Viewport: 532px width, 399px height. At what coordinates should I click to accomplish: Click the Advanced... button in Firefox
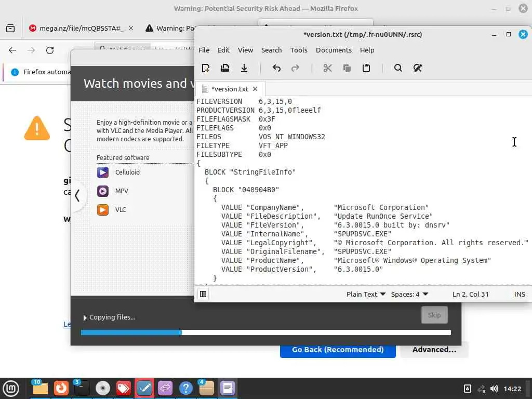point(434,350)
